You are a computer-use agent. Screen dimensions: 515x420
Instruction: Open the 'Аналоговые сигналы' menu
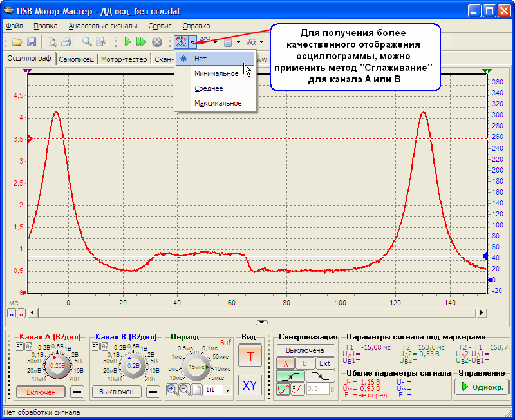pyautogui.click(x=103, y=26)
